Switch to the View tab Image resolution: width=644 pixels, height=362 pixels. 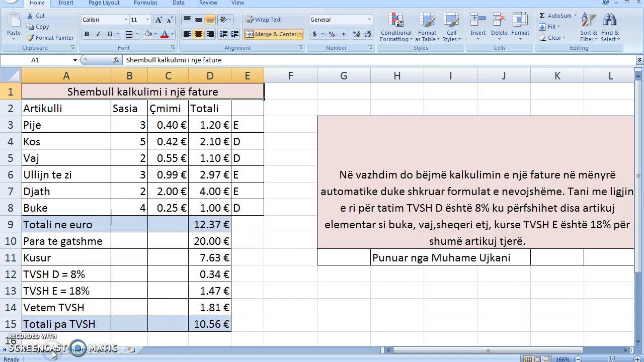point(237,3)
